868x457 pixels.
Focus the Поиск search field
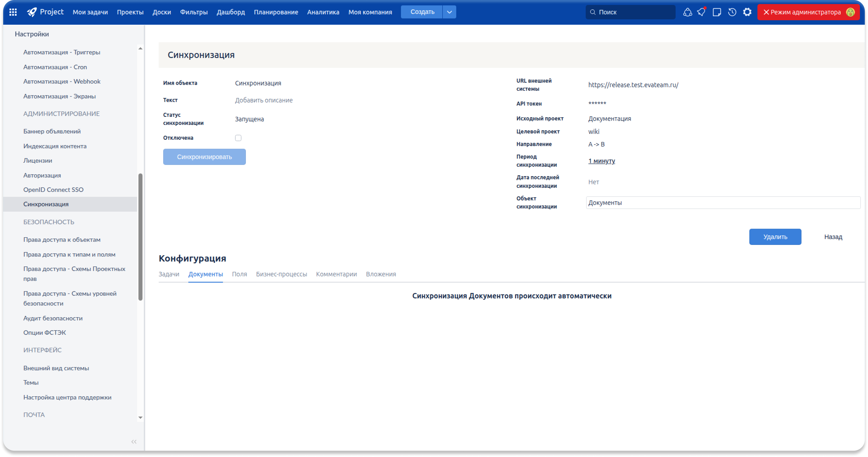634,12
